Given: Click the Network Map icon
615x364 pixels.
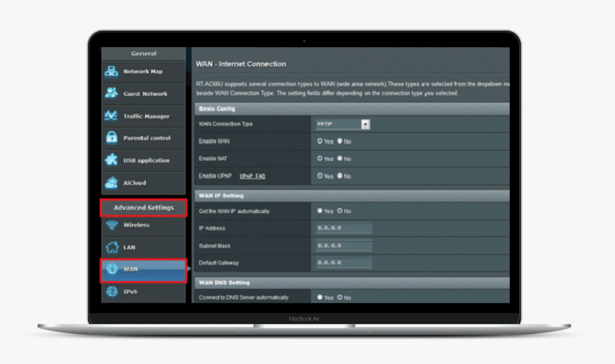Looking at the screenshot, I should 112,72.
